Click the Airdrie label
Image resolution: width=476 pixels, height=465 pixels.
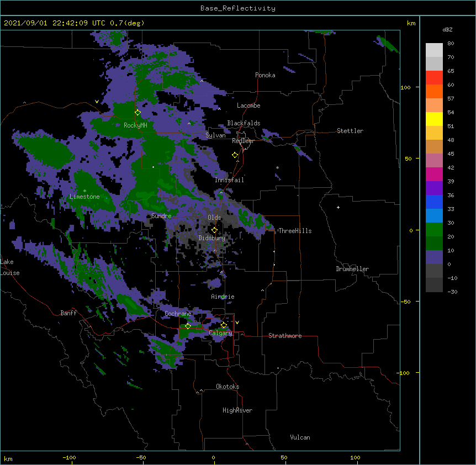point(223,297)
